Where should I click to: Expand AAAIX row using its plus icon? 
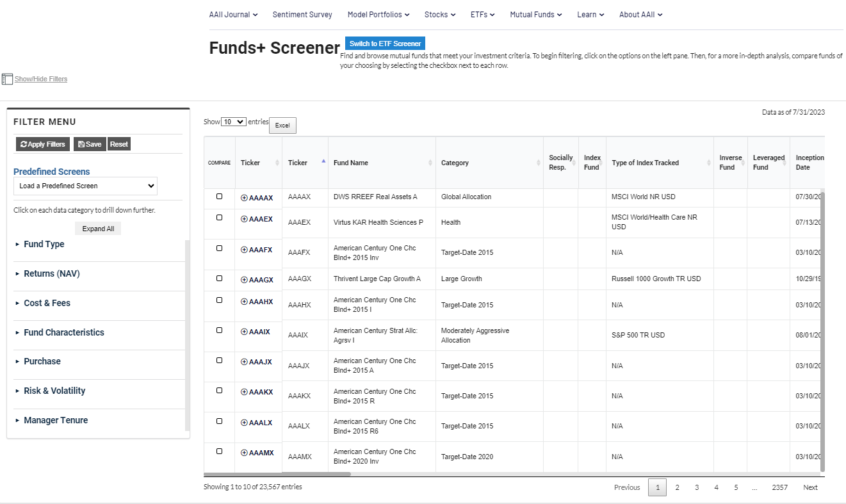coord(243,332)
